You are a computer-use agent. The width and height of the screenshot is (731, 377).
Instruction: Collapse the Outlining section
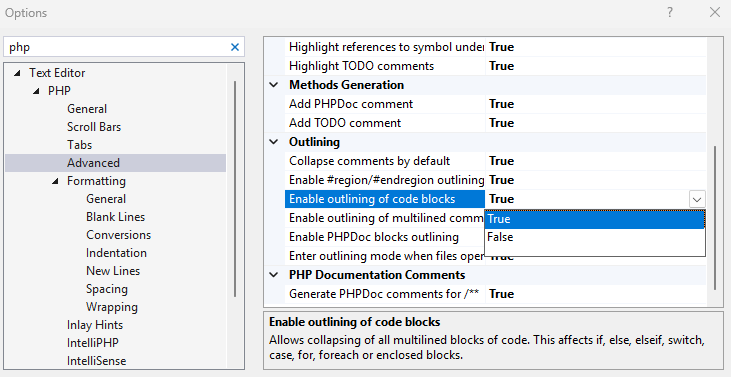click(x=274, y=142)
